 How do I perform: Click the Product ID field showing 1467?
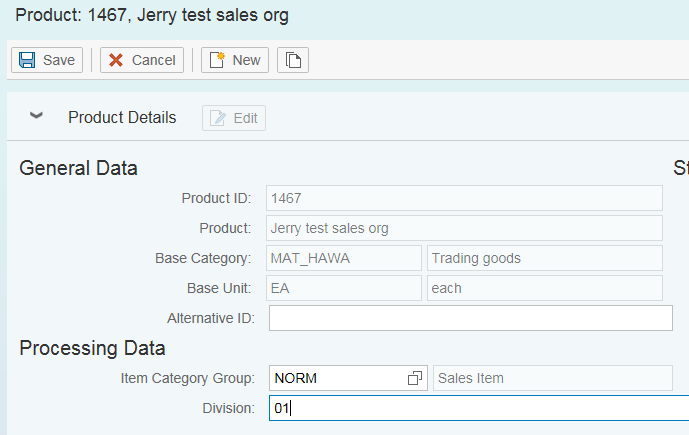464,198
